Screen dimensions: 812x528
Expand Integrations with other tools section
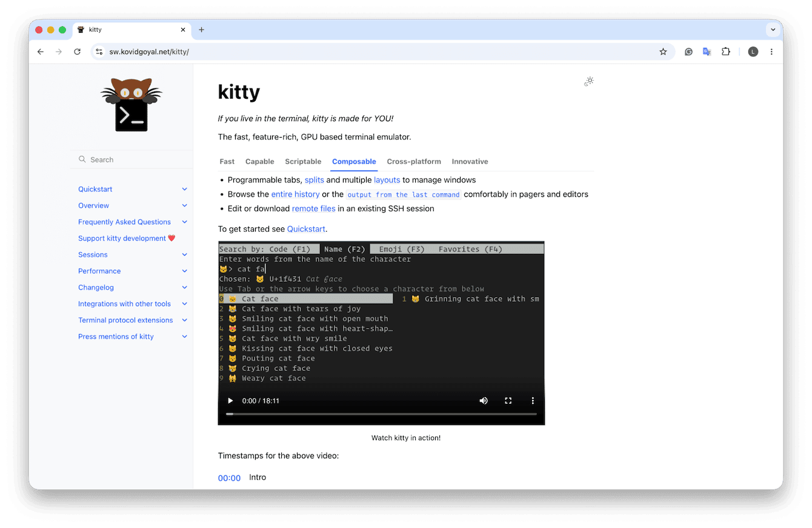click(x=185, y=304)
